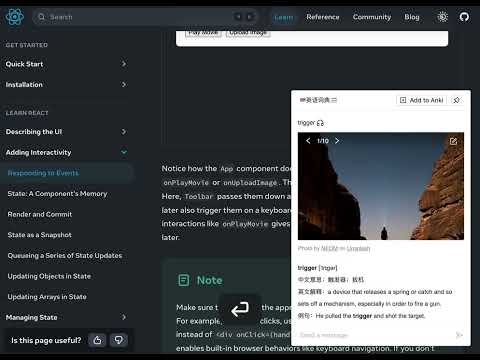The height and width of the screenshot is (360, 480).
Task: Expand the Quick Start section chevron
Action: pyautogui.click(x=124, y=64)
